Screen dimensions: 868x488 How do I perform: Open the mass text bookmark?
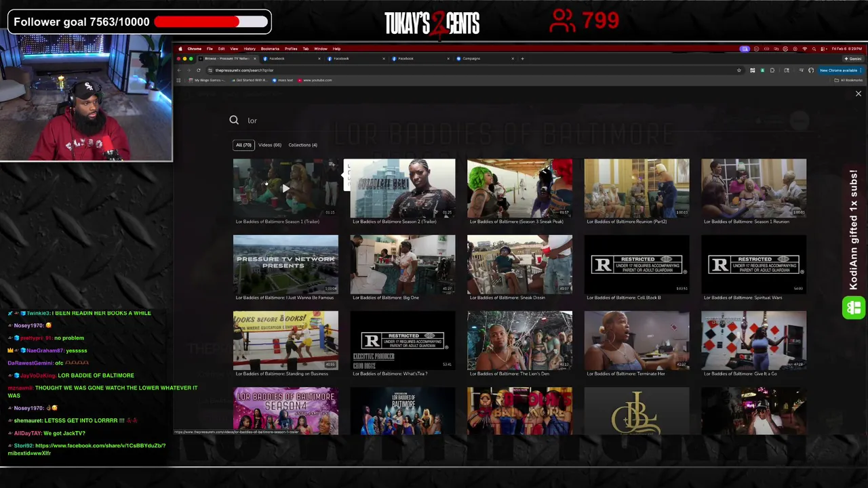pos(282,80)
